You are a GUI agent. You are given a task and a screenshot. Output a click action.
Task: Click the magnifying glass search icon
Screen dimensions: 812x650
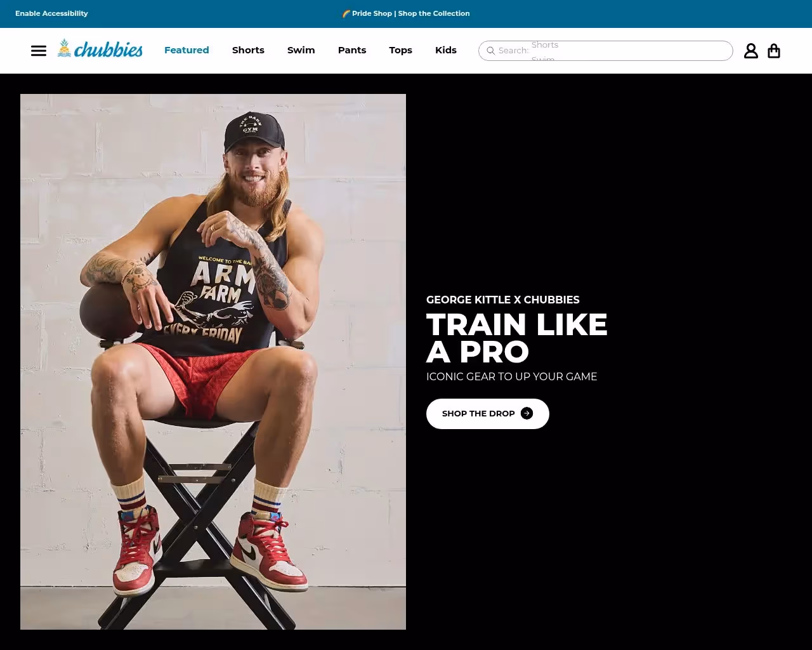coord(490,51)
